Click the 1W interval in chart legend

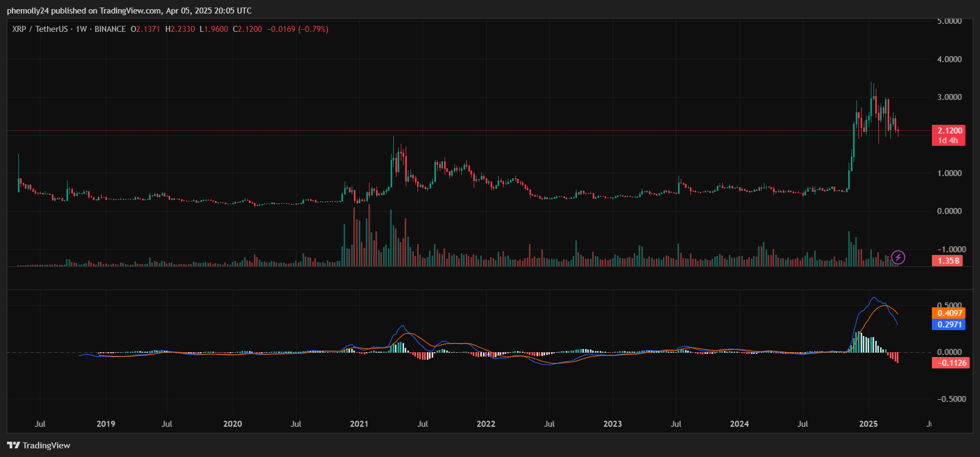point(81,29)
